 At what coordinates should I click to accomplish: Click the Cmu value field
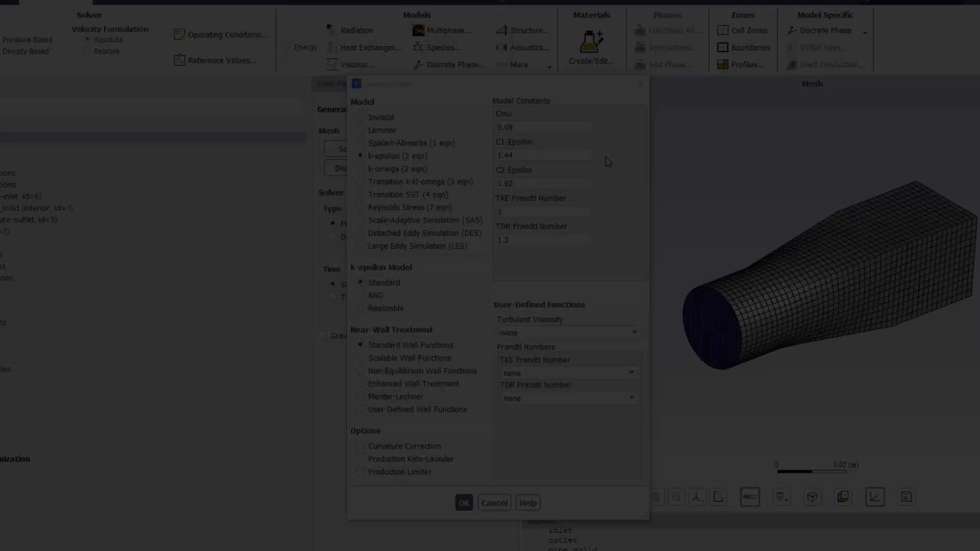[x=543, y=127]
